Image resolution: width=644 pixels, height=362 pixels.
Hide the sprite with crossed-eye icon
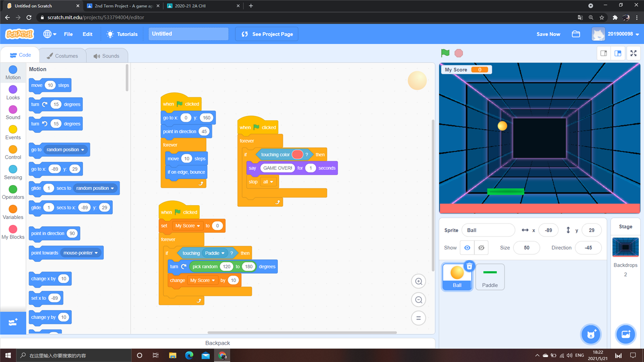point(481,248)
